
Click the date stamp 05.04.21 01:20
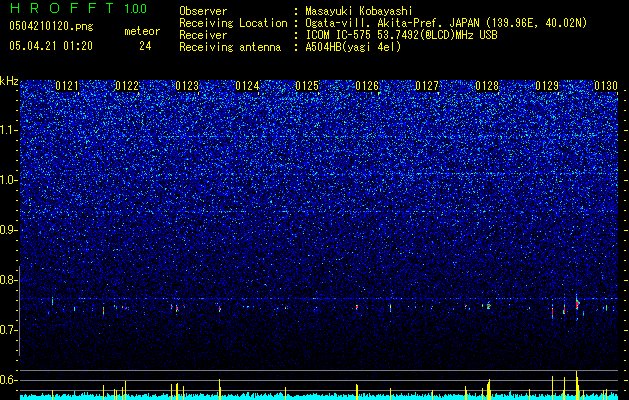click(51, 46)
